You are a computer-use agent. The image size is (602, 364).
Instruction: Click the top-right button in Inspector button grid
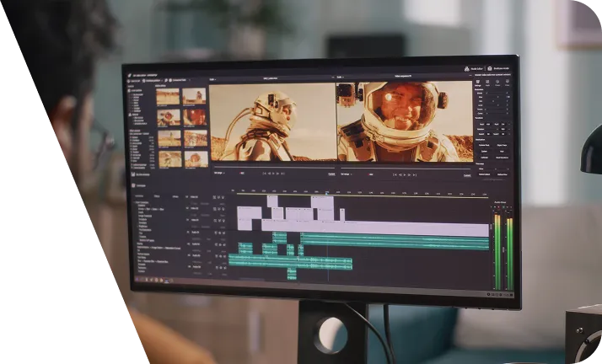(x=502, y=145)
